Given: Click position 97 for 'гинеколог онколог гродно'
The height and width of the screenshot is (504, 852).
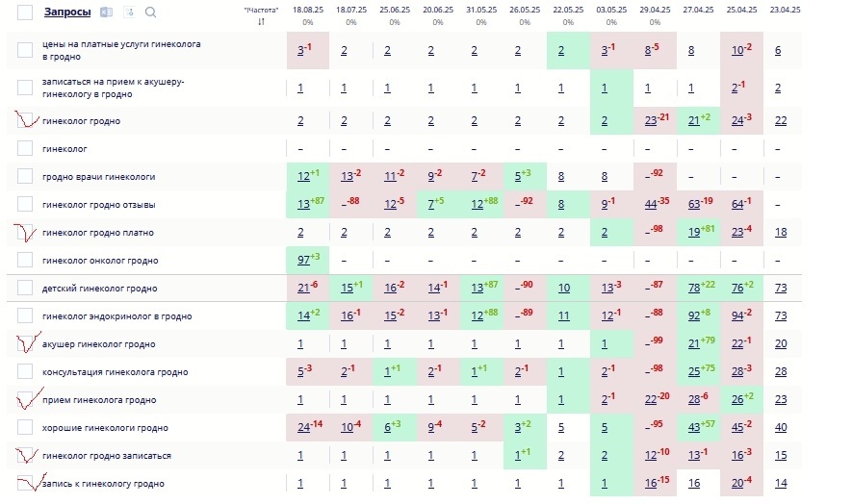Looking at the screenshot, I should pyautogui.click(x=302, y=261).
